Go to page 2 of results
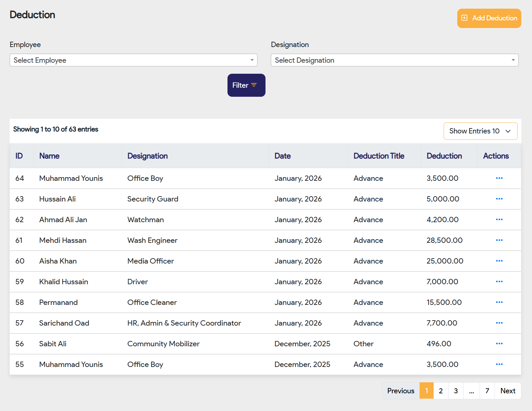This screenshot has height=411, width=532. tap(441, 391)
